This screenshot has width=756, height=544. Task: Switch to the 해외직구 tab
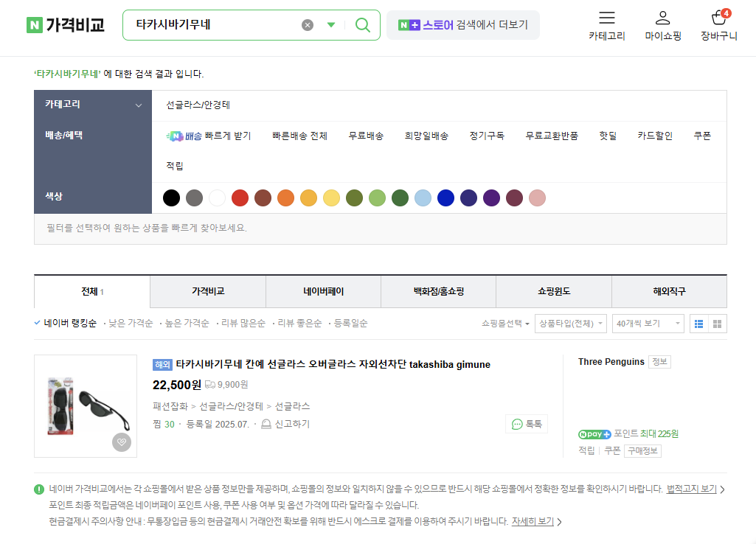669,291
